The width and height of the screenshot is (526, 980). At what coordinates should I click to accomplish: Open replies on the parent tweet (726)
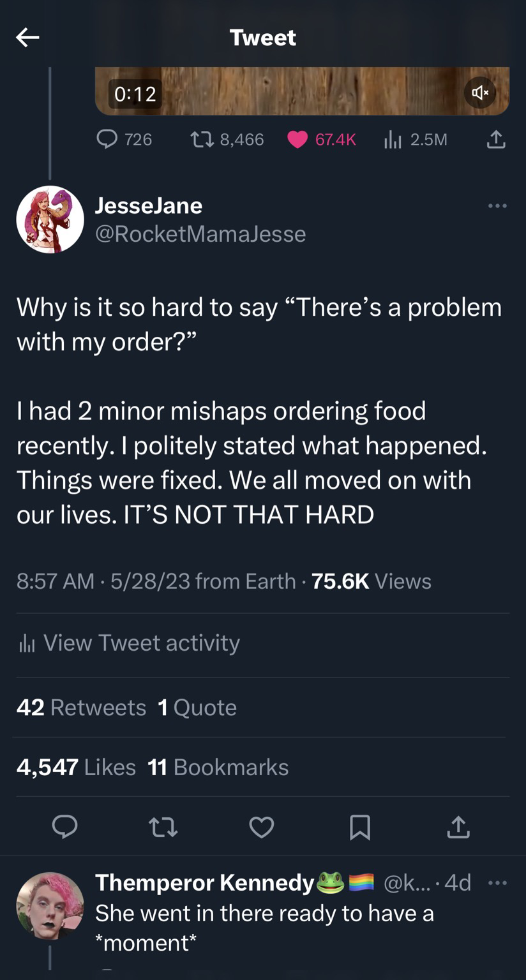[x=124, y=139]
